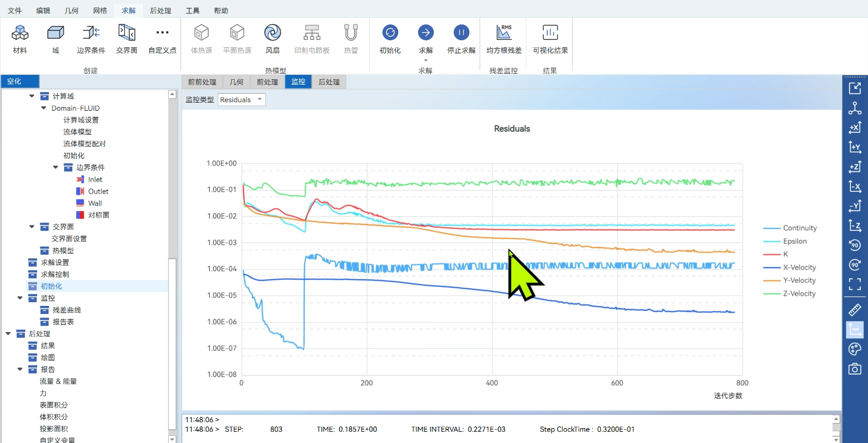868x443 pixels.
Task: Rotate view 90 degrees clockwise
Action: [x=854, y=265]
